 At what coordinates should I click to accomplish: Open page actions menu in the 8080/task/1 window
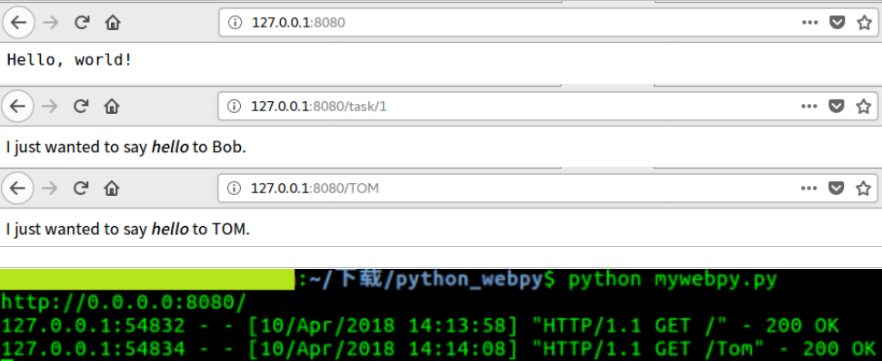point(809,106)
